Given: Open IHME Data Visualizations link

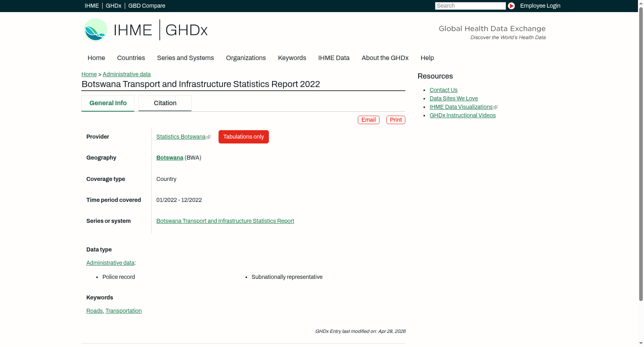Looking at the screenshot, I should (461, 107).
